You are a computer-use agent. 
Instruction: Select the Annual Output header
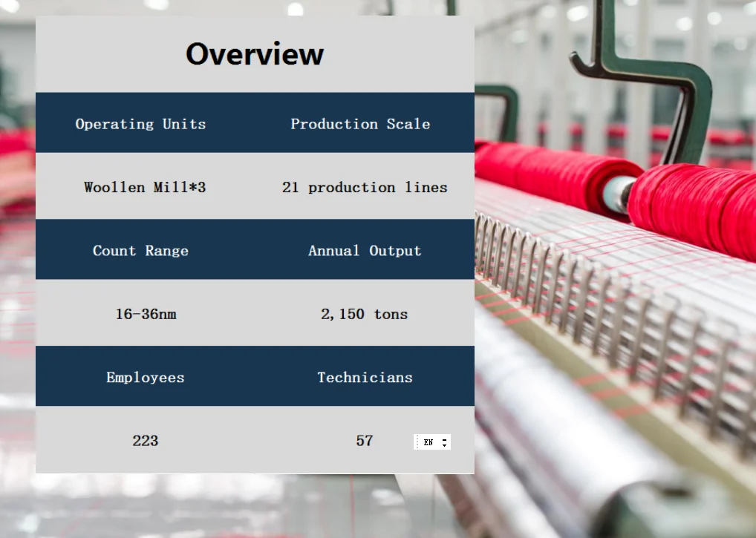point(365,251)
